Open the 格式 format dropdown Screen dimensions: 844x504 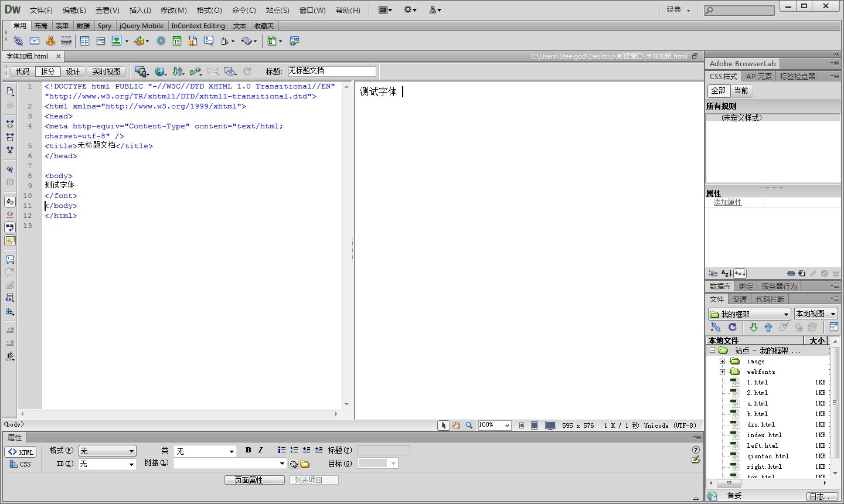point(107,451)
